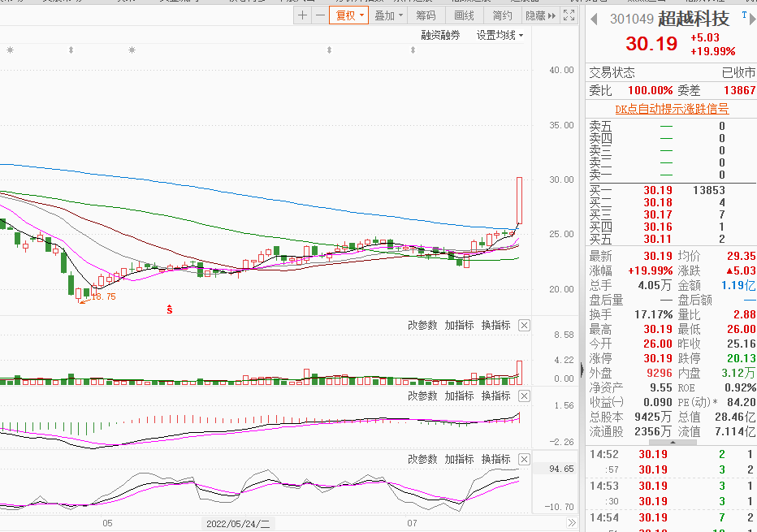Click 加指标 in MACD panel

(459, 396)
